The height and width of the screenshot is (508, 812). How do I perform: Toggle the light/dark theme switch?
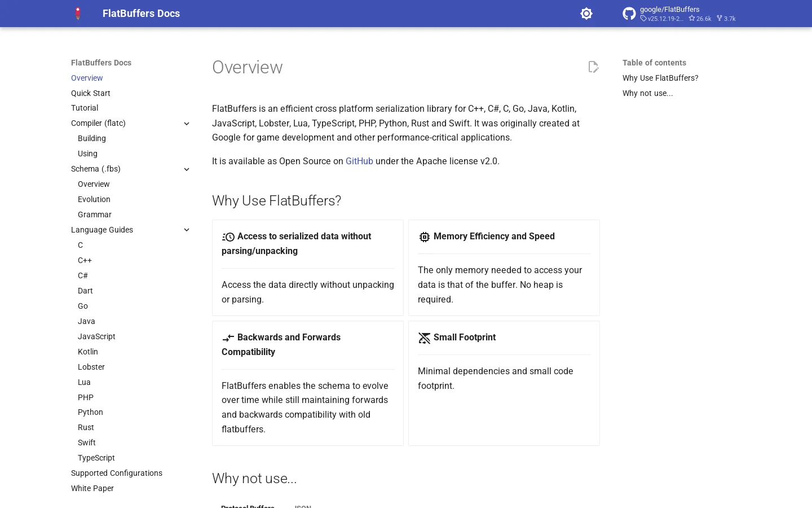[x=586, y=14]
